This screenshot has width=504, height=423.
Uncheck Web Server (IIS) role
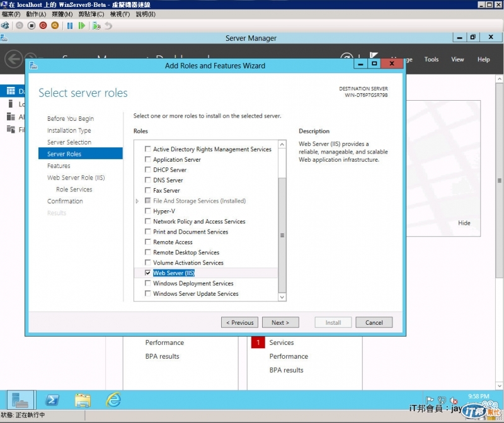(x=147, y=273)
